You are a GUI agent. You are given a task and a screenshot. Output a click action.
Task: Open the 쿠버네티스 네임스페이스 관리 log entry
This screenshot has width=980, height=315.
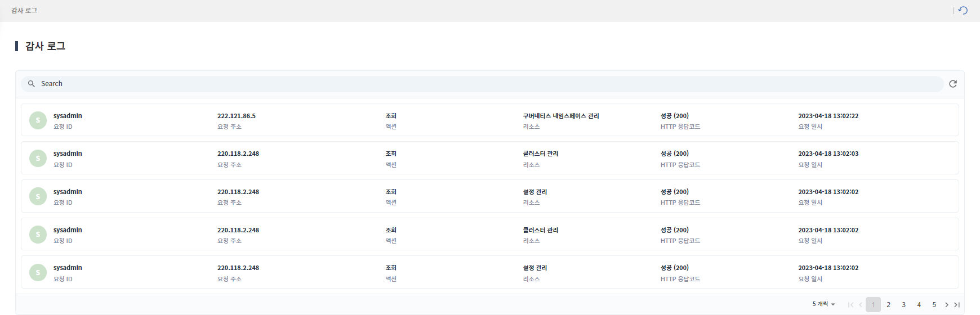click(560, 116)
